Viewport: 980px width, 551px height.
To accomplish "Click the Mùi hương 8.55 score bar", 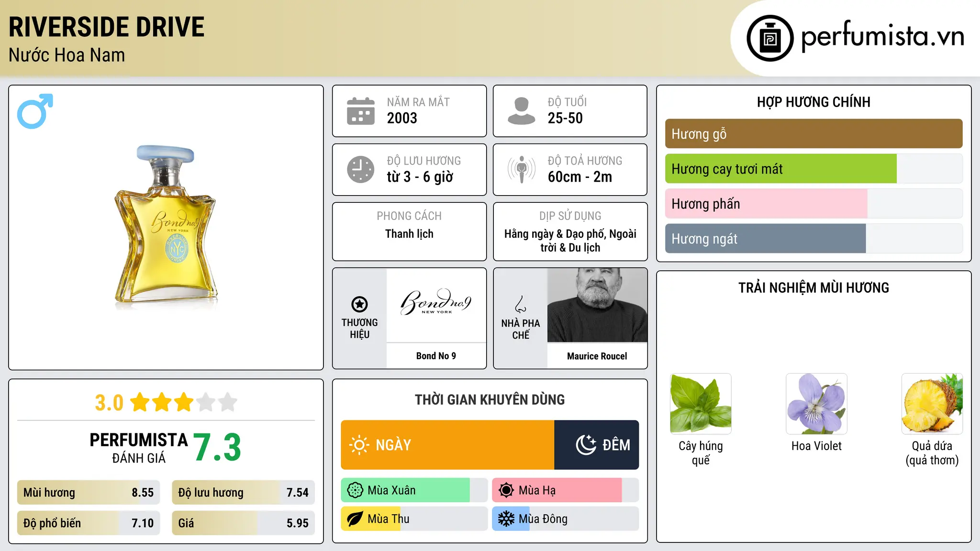I will coord(89,493).
